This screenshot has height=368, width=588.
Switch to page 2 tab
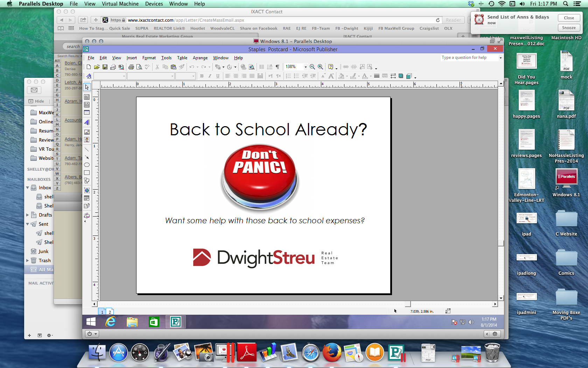[110, 312]
